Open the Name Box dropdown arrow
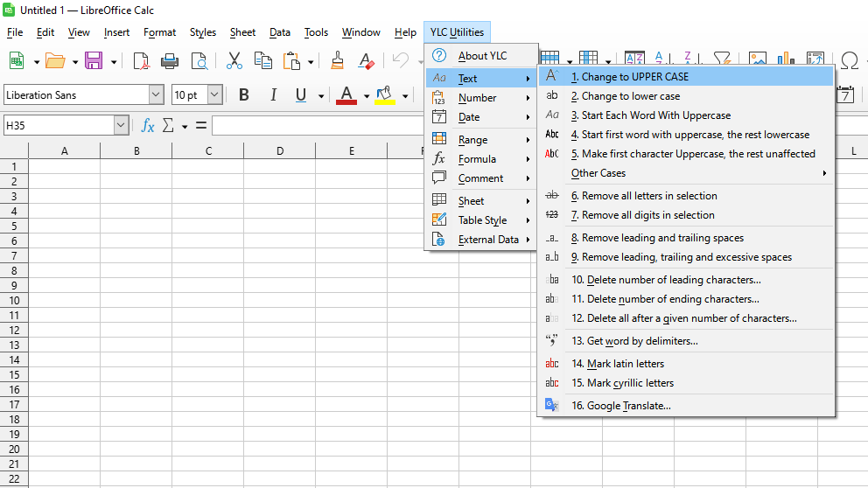This screenshot has height=488, width=868. [x=121, y=126]
